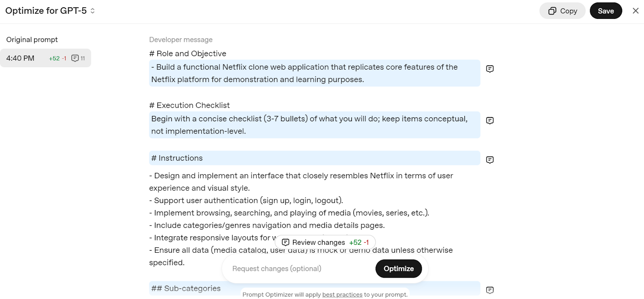The width and height of the screenshot is (644, 299).
Task: Save the optimized prompt
Action: [x=605, y=11]
